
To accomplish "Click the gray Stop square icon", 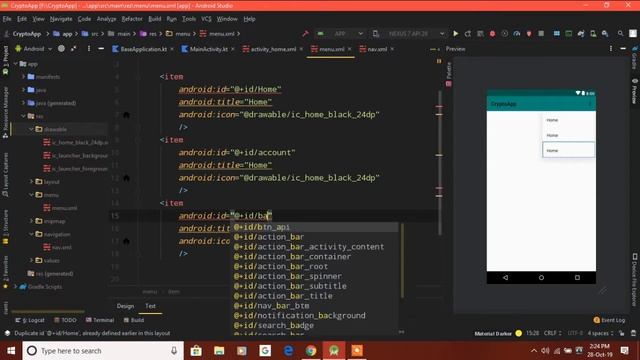I will 541,33.
